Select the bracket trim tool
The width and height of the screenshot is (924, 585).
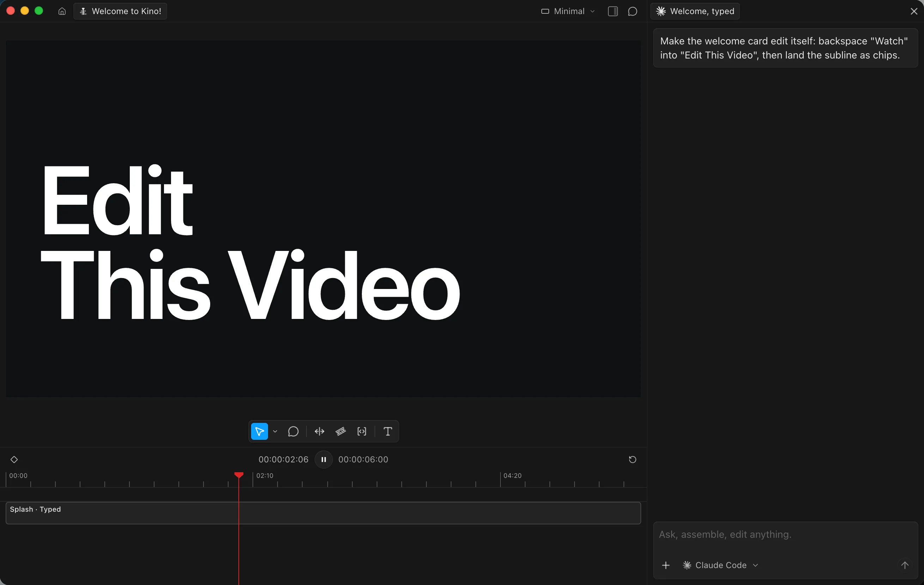tap(362, 431)
